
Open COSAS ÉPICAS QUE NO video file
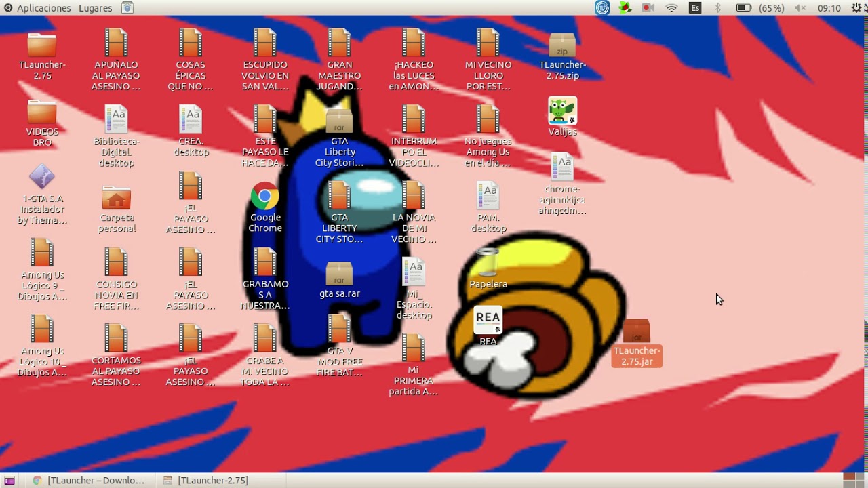(x=191, y=43)
